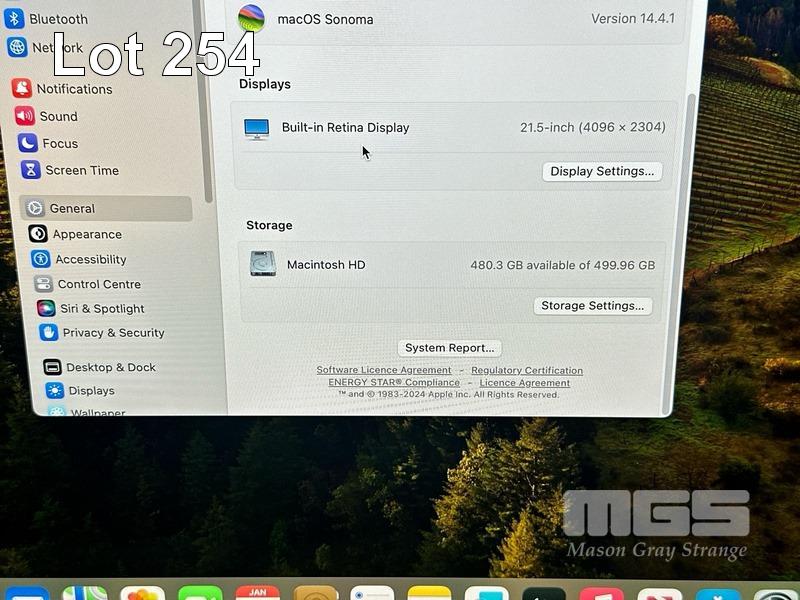
Task: Select the General sidebar item
Action: coord(72,208)
